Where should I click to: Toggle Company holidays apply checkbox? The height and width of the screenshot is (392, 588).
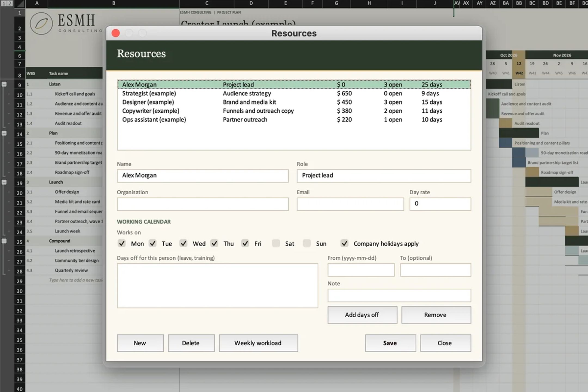345,243
